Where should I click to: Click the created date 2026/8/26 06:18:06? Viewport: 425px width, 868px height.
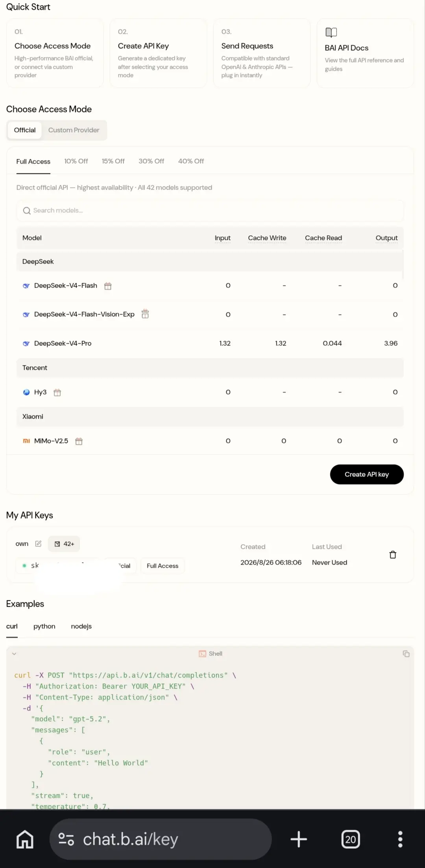pyautogui.click(x=271, y=563)
